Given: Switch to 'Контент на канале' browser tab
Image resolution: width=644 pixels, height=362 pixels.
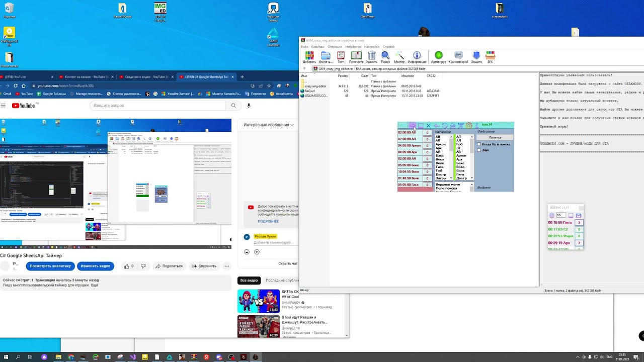Looking at the screenshot, I should (87, 77).
